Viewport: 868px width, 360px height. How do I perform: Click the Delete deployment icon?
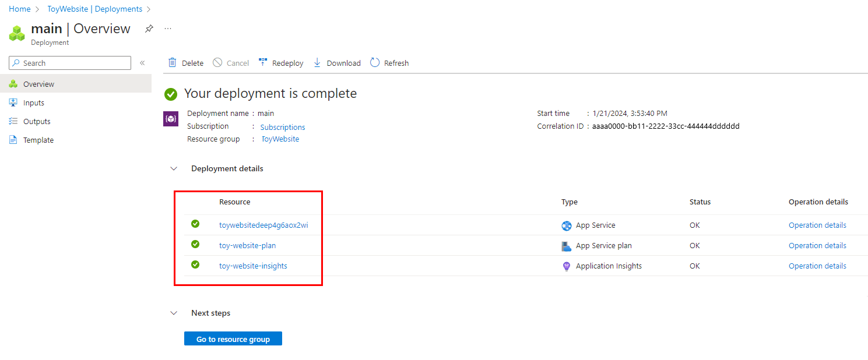coord(173,62)
